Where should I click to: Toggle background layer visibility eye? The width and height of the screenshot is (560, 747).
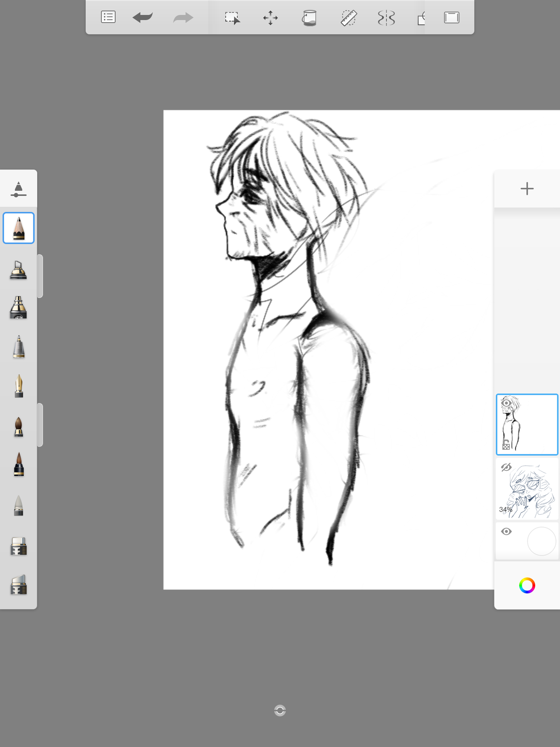click(506, 531)
